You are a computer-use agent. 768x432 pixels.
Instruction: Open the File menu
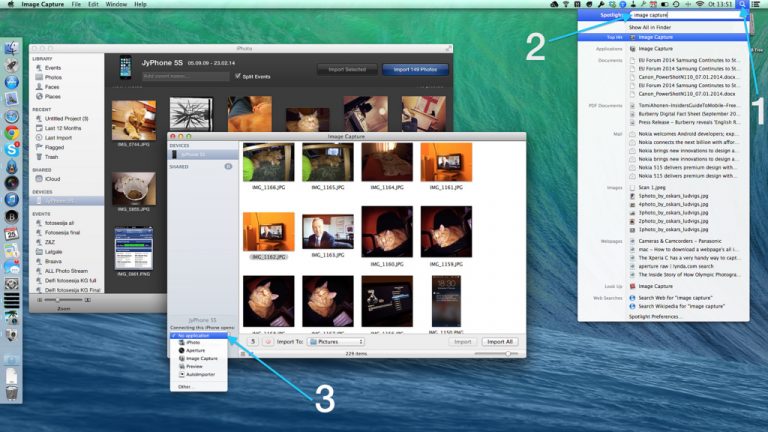(76, 4)
